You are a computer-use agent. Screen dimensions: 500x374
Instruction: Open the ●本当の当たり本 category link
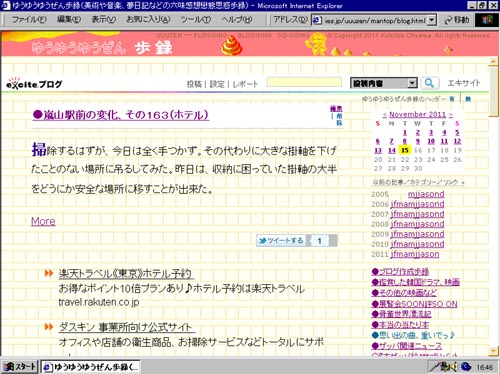click(x=400, y=325)
